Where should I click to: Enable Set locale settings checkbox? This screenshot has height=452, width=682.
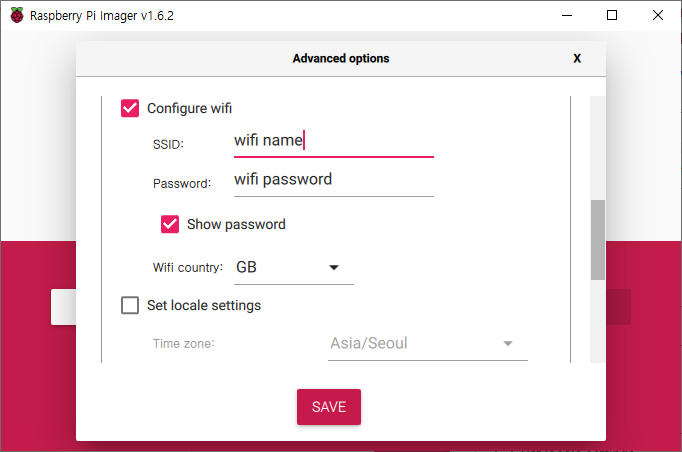[130, 305]
